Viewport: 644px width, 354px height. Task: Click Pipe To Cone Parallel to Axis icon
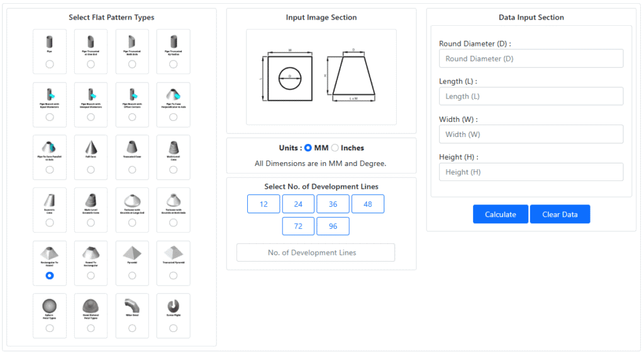point(49,147)
